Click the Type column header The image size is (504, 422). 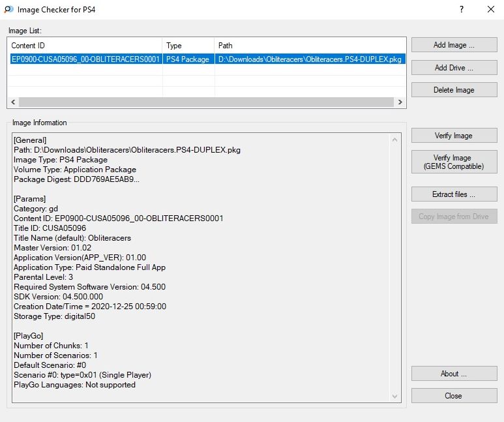point(188,46)
